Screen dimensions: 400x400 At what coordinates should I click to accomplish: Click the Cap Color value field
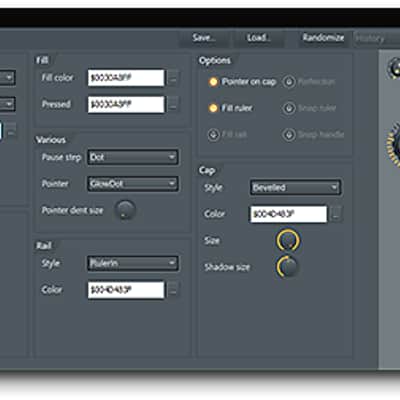click(289, 214)
